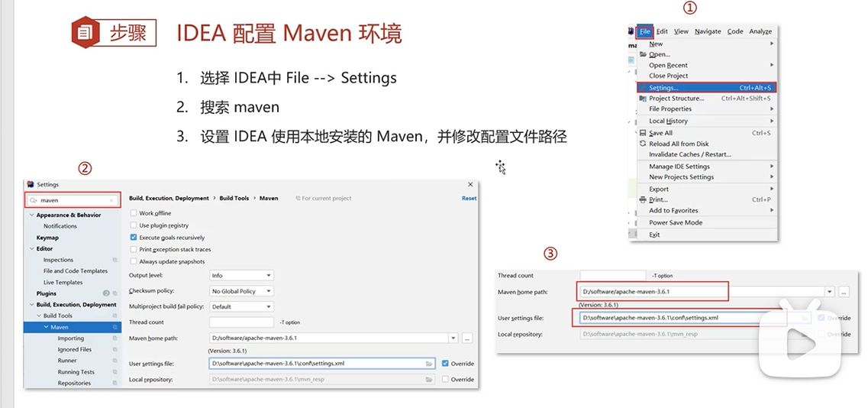Click the per-project icon on selected Maven row
This screenshot has width=868, height=408.
pos(115,327)
